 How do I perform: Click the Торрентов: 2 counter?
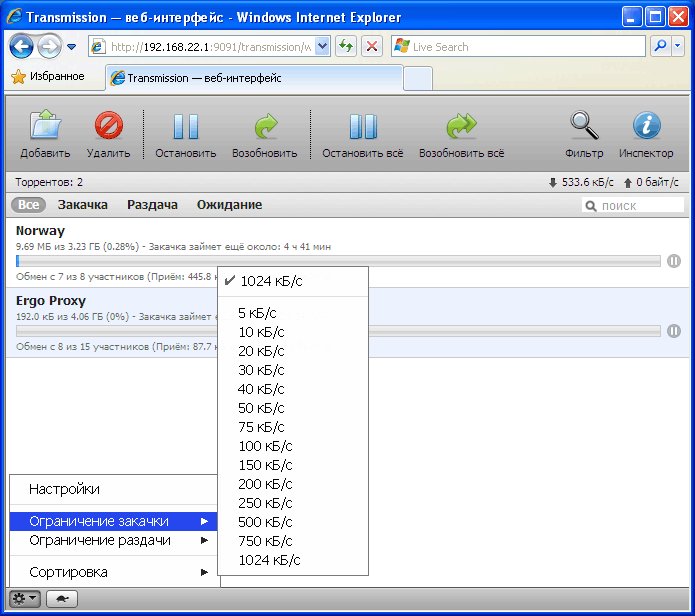[49, 182]
